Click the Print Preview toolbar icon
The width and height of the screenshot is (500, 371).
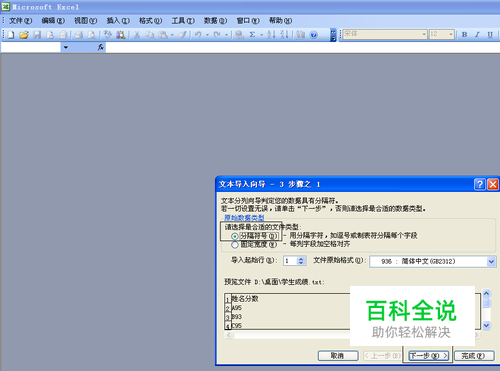(x=92, y=35)
